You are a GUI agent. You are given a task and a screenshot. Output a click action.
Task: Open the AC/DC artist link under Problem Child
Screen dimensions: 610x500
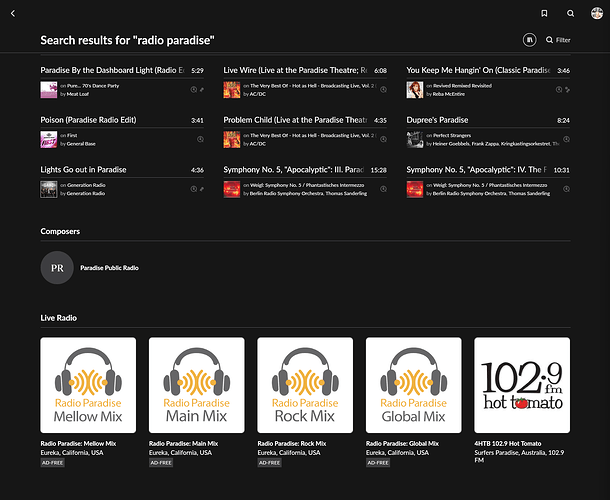[258, 144]
